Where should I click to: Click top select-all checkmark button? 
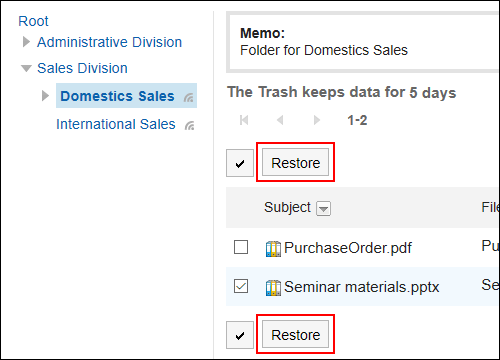coord(240,163)
